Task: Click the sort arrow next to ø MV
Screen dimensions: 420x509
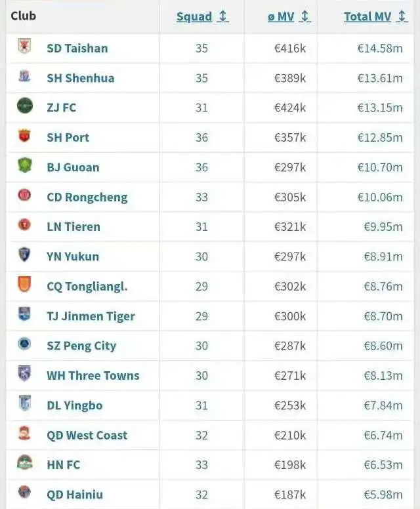Action: (305, 16)
